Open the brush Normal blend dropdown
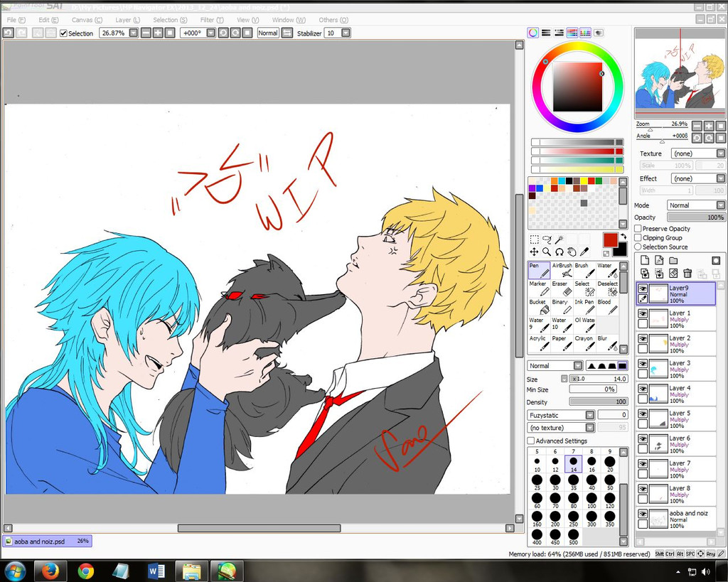This screenshot has height=582, width=728. (x=555, y=366)
